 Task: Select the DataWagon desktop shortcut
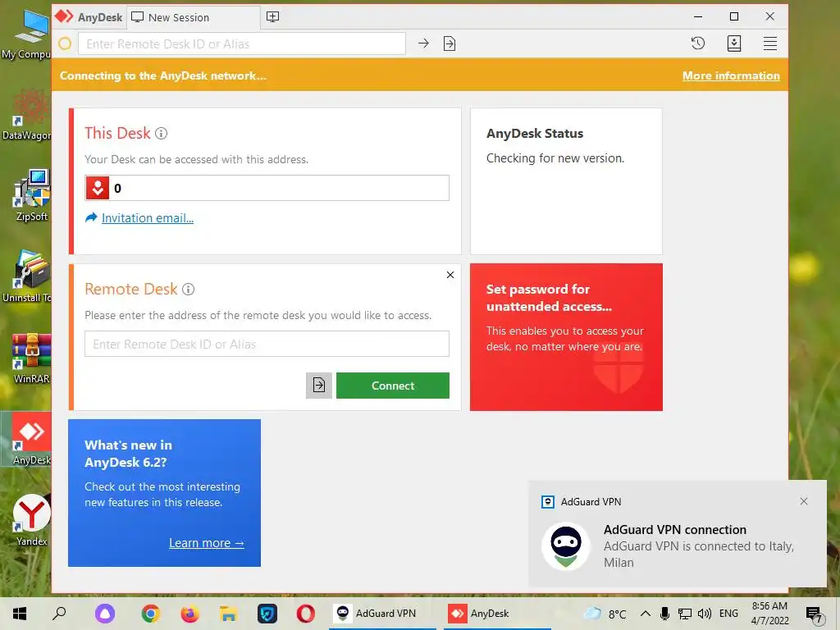(27, 115)
